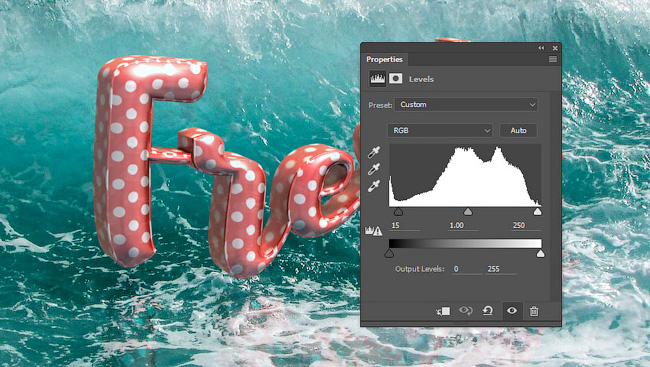View previous state icon

tap(466, 311)
